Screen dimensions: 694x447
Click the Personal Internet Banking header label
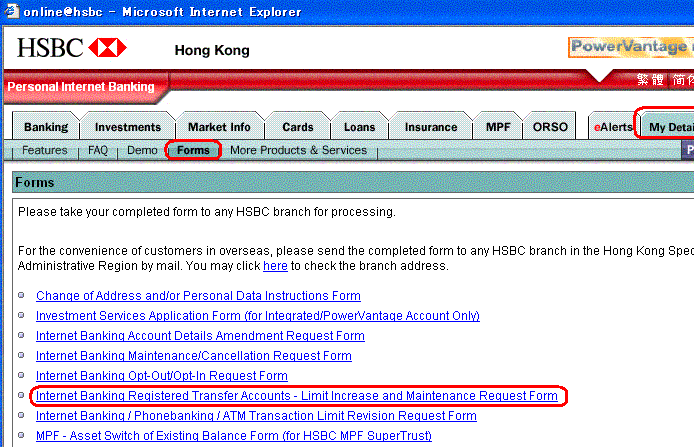point(81,87)
